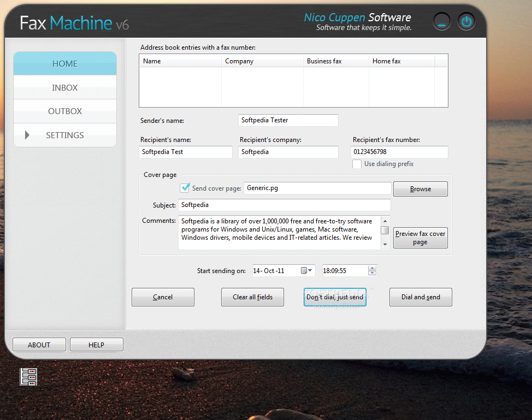
Task: Open the OUTBOX section
Action: (65, 111)
